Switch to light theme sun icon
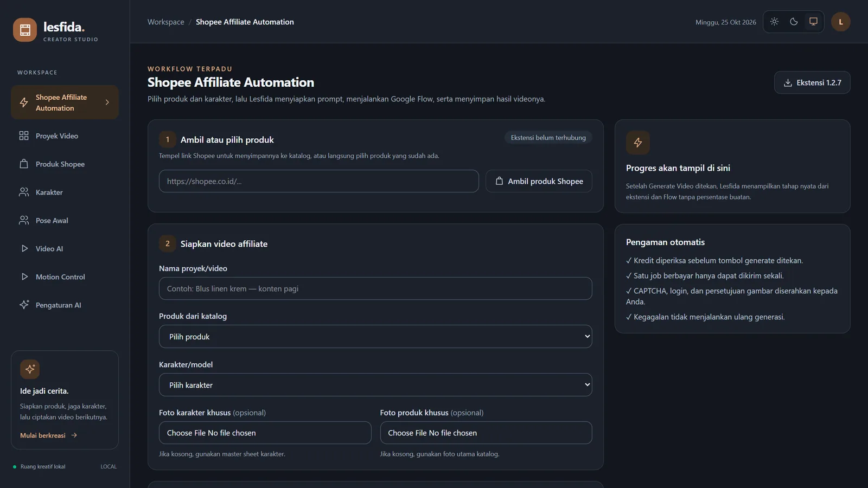This screenshot has width=868, height=488. [x=774, y=22]
